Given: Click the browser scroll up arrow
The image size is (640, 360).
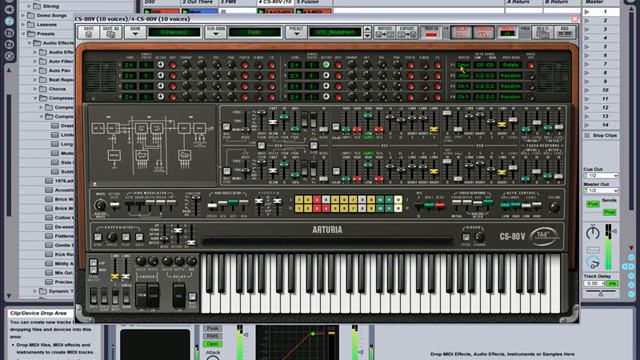Looking at the screenshot, I should tap(9, 70).
